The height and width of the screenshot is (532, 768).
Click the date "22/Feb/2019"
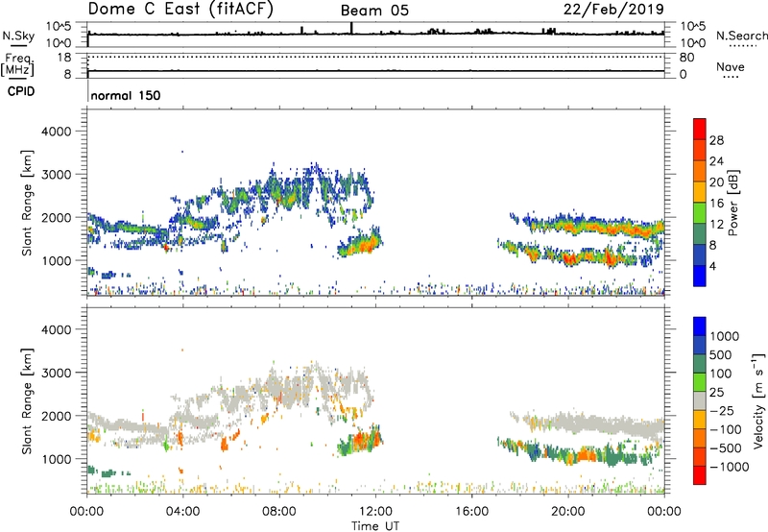(613, 9)
